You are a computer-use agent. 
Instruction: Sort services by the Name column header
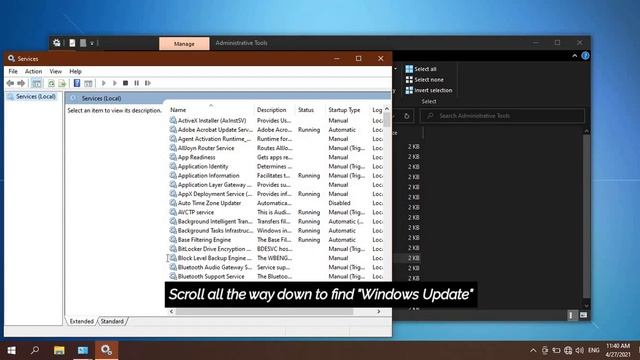coord(211,110)
